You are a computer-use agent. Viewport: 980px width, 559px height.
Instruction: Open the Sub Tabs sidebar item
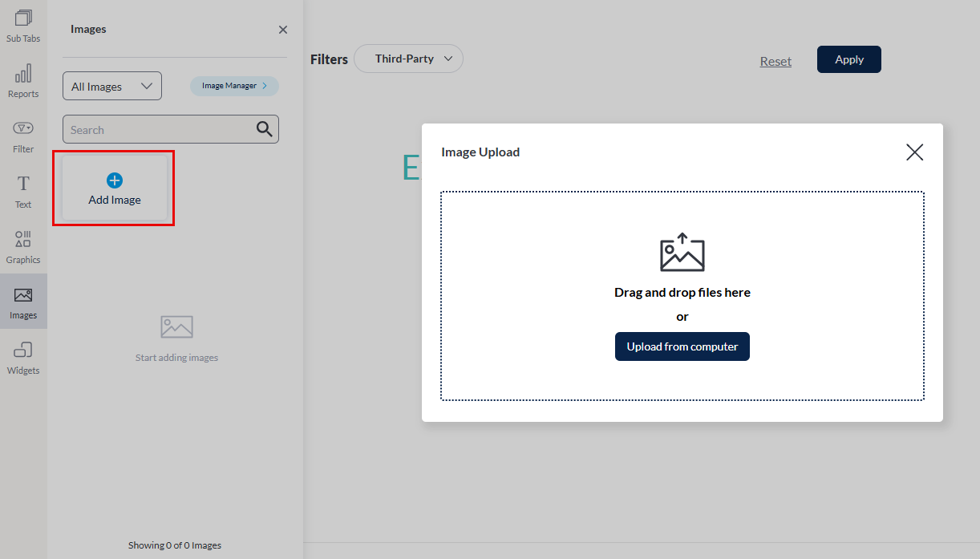(x=23, y=26)
